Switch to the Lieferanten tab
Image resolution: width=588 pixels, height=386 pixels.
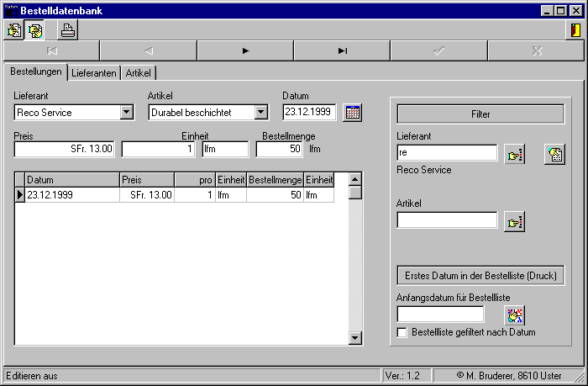click(94, 73)
